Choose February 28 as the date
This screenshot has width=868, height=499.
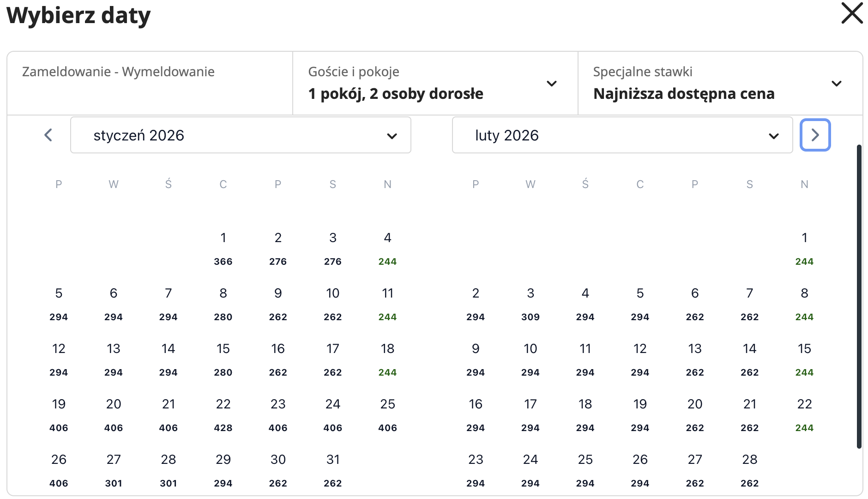click(x=749, y=469)
